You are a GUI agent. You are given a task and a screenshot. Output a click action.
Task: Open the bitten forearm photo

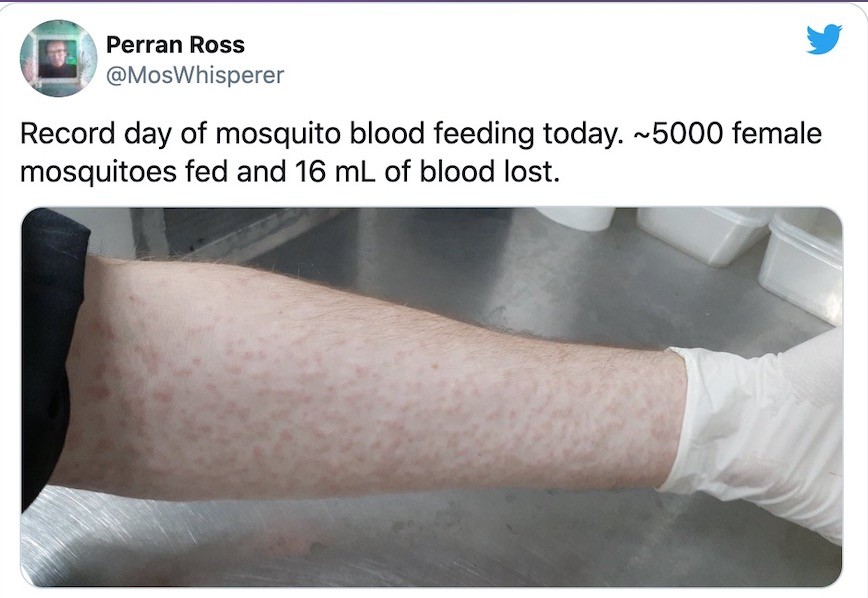point(432,396)
